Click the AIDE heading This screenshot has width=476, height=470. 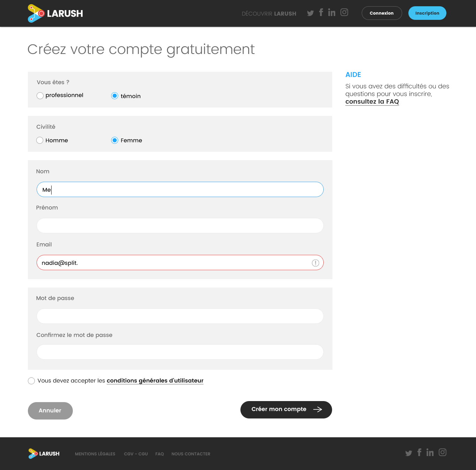click(x=353, y=75)
